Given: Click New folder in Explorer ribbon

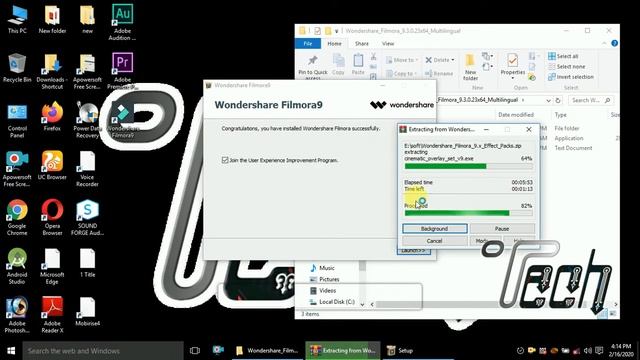Looking at the screenshot, I should [470, 67].
